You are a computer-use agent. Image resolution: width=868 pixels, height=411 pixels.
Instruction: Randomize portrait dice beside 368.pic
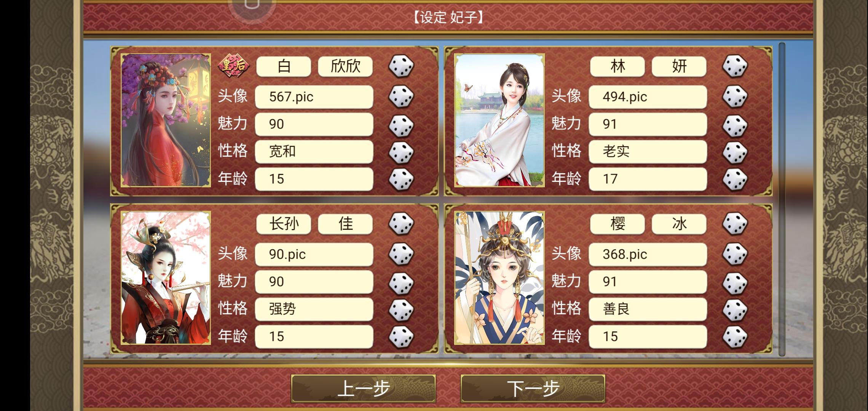735,254
